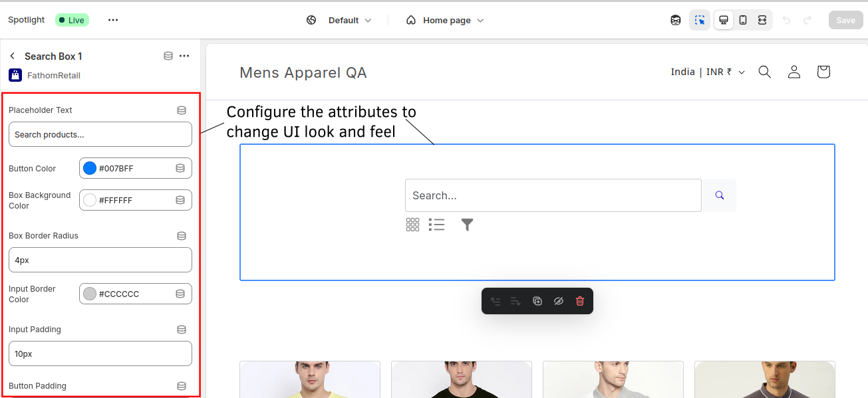This screenshot has width=868, height=398.
Task: Enable the element selection mode toggle
Action: pos(699,20)
